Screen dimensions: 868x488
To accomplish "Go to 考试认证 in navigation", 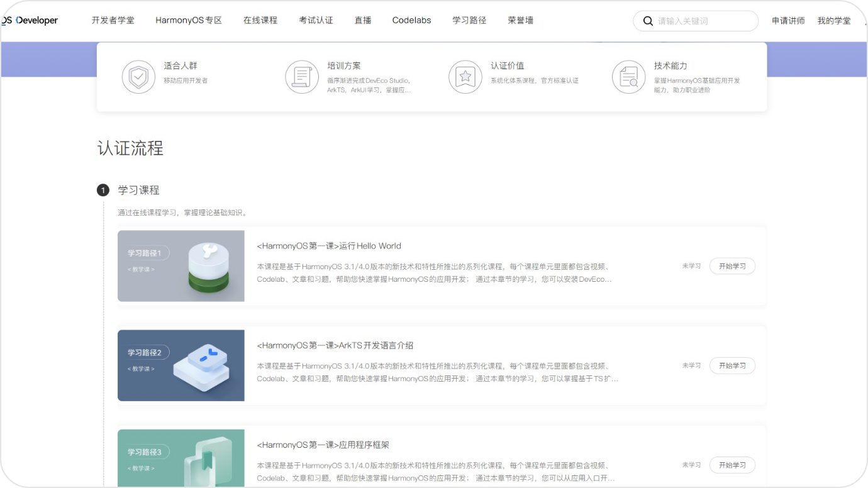I will click(x=316, y=20).
